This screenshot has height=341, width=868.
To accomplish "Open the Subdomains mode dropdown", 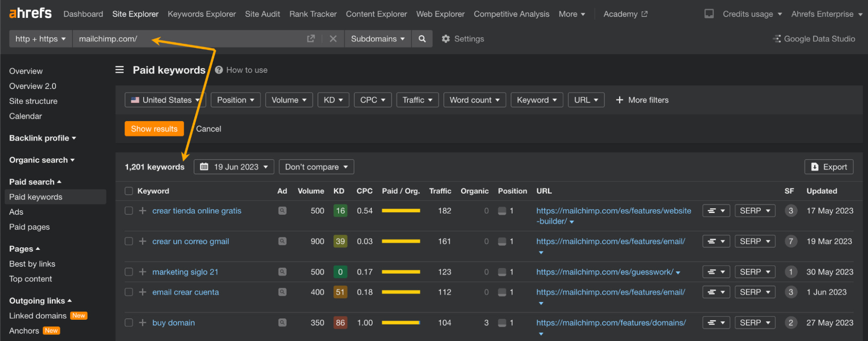I will tap(377, 39).
